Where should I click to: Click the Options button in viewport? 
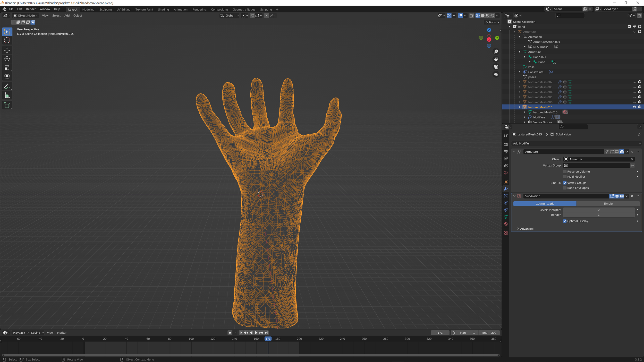492,22
